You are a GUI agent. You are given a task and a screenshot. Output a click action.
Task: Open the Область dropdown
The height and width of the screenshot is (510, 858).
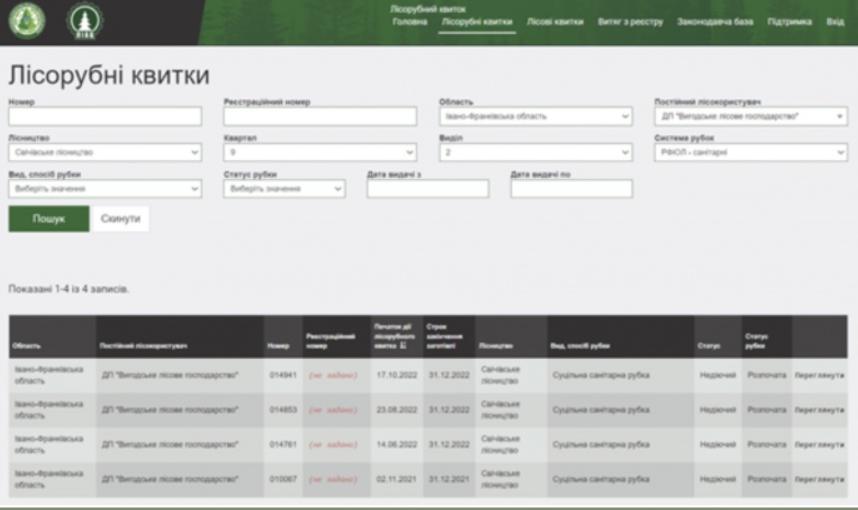536,117
